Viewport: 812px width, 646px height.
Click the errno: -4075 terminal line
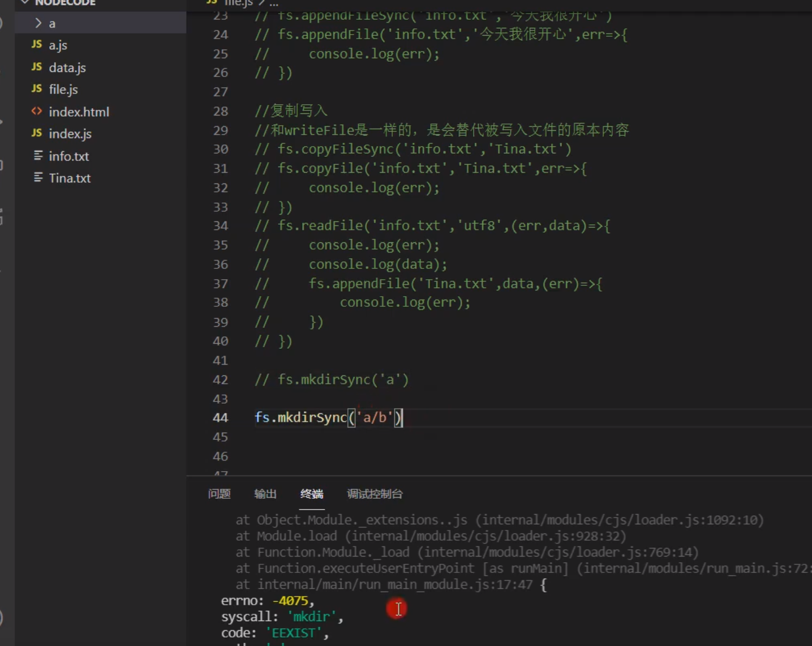(268, 600)
